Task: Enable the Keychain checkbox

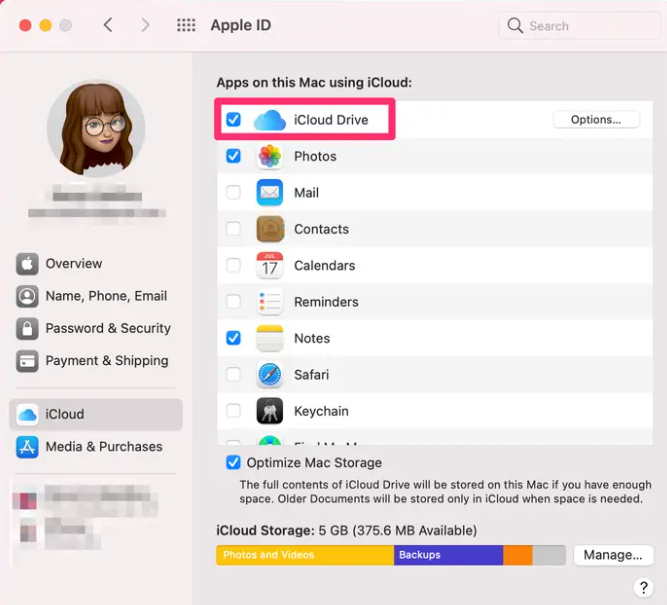Action: [x=233, y=411]
